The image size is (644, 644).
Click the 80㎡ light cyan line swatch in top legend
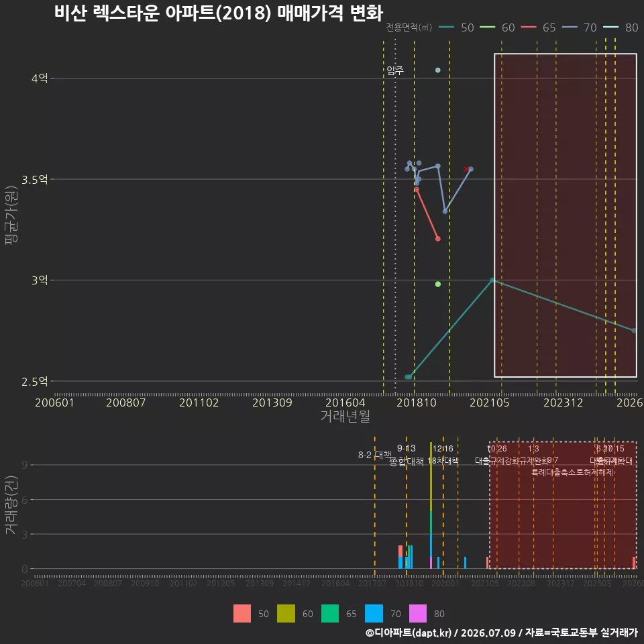(610, 28)
